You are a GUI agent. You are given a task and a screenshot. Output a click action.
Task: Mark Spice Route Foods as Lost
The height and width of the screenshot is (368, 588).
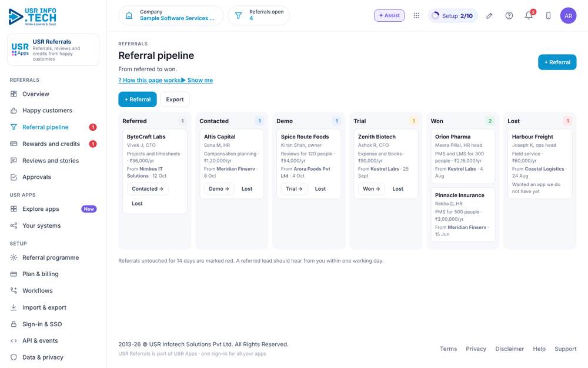(x=320, y=189)
